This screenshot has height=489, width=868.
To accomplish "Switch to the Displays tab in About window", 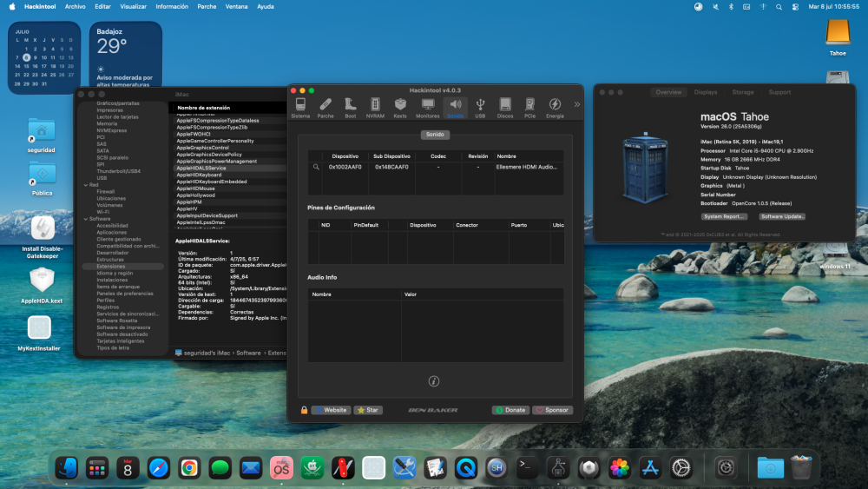I will (706, 92).
